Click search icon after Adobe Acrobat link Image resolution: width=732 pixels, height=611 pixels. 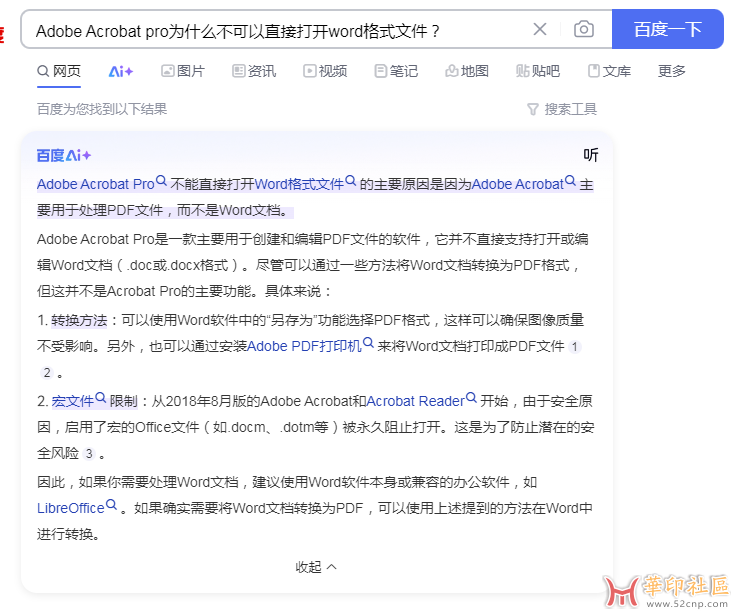570,181
